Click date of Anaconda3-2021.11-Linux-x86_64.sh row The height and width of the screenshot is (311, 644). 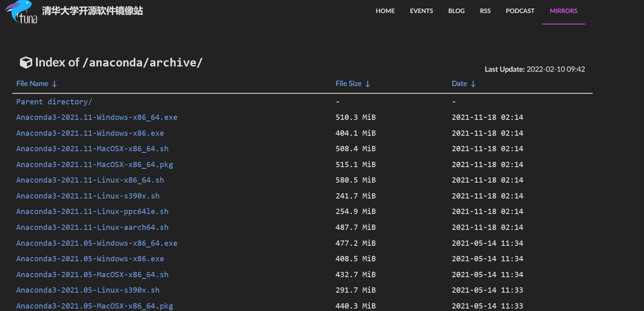point(488,180)
